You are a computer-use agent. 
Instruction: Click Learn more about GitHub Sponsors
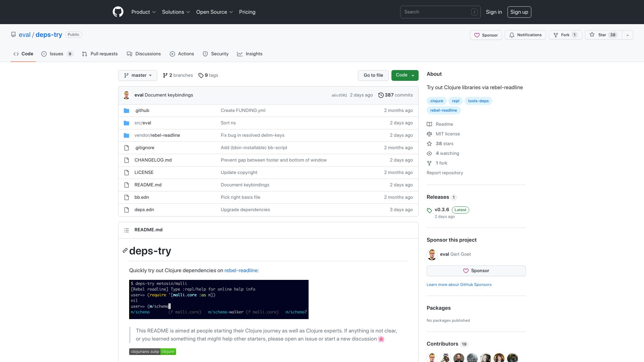[x=459, y=285]
